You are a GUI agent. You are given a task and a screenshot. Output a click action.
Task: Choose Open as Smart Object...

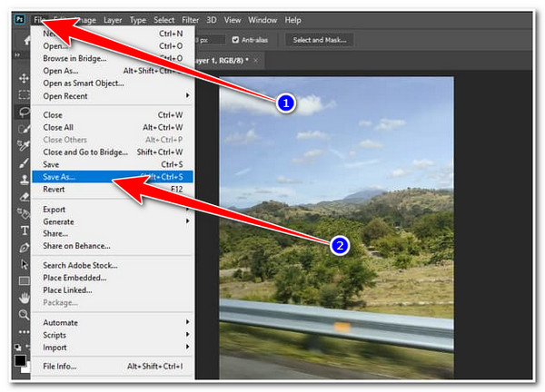(113, 83)
